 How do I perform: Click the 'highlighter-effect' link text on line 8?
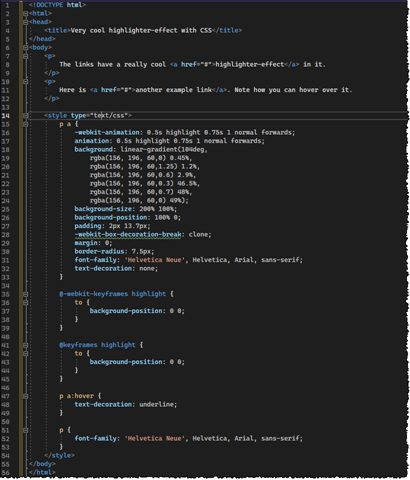[x=250, y=64]
